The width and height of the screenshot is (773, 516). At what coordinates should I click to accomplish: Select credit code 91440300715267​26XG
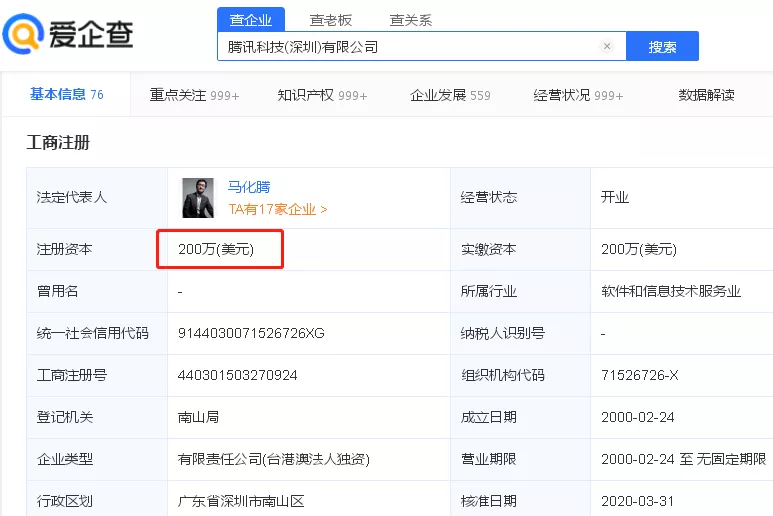tap(251, 334)
